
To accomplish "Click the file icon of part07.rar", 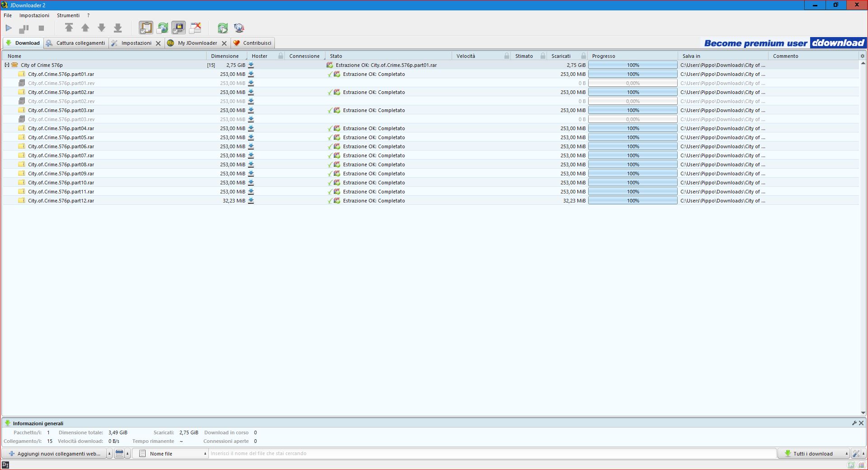I will 22,155.
